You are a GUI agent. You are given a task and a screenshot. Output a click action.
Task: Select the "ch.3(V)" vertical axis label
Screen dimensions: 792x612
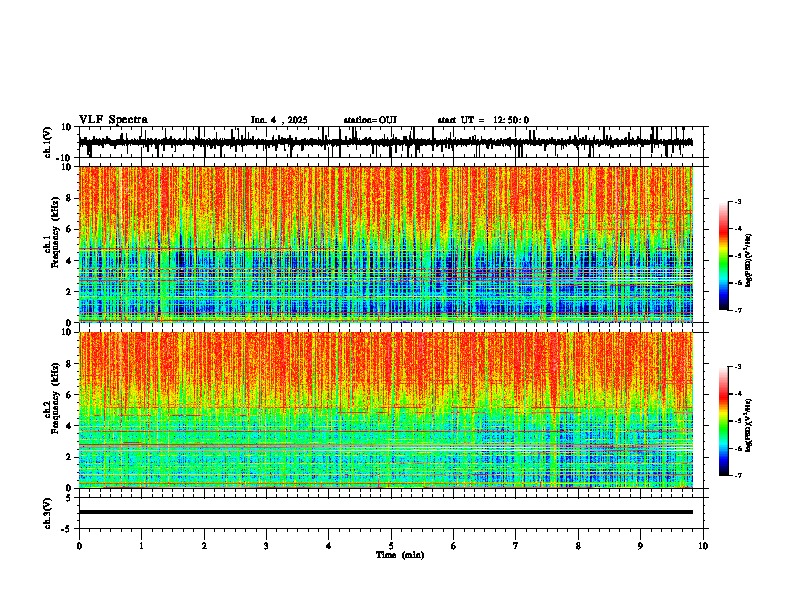pyautogui.click(x=48, y=514)
